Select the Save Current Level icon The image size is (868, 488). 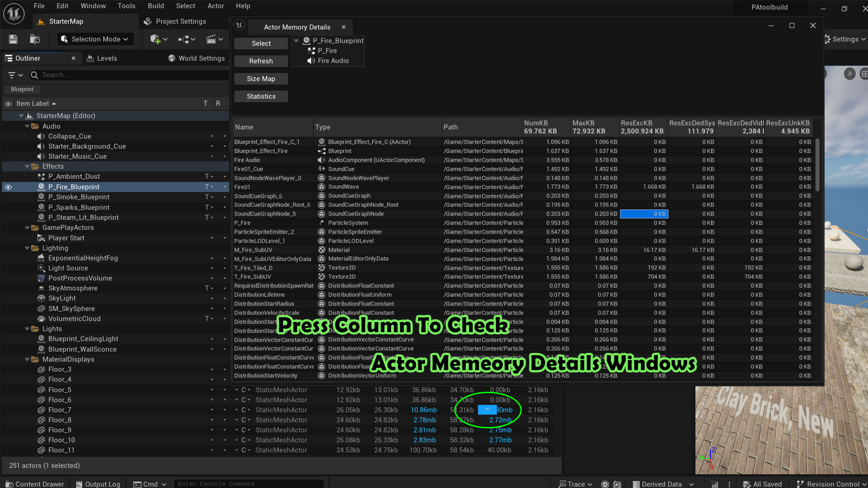pyautogui.click(x=13, y=39)
